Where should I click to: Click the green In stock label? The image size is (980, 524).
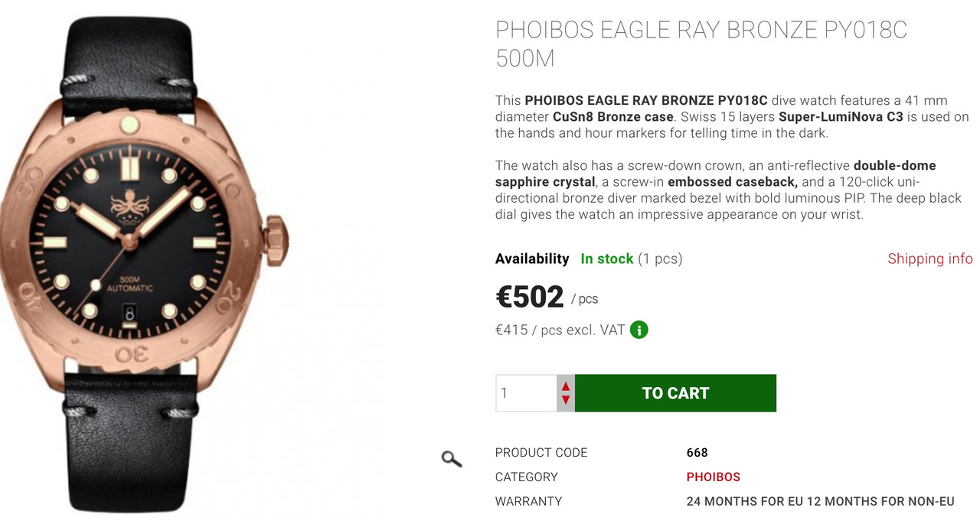[x=607, y=259]
